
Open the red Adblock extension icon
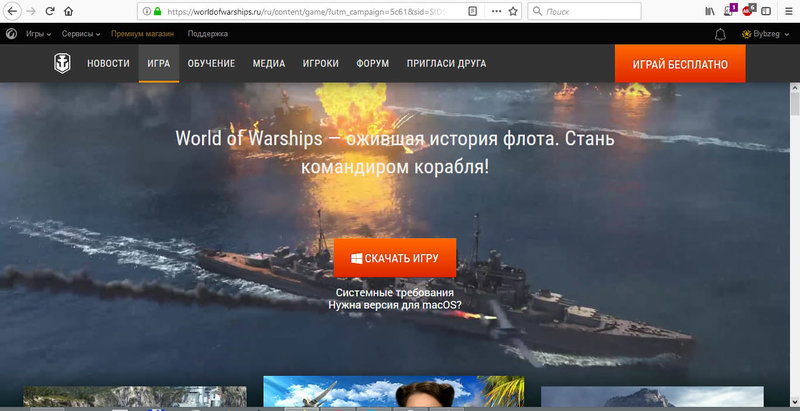click(748, 10)
